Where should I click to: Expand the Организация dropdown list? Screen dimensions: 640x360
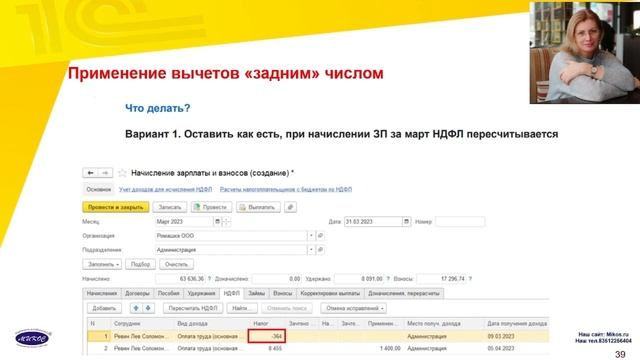pyautogui.click(x=311, y=236)
